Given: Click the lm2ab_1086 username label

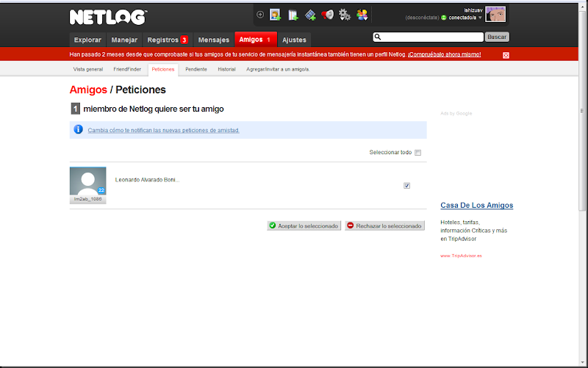Looking at the screenshot, I should 87,199.
